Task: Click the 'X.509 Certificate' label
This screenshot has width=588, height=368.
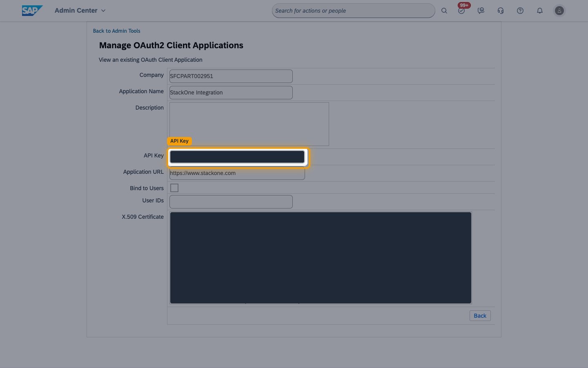Action: (143, 217)
